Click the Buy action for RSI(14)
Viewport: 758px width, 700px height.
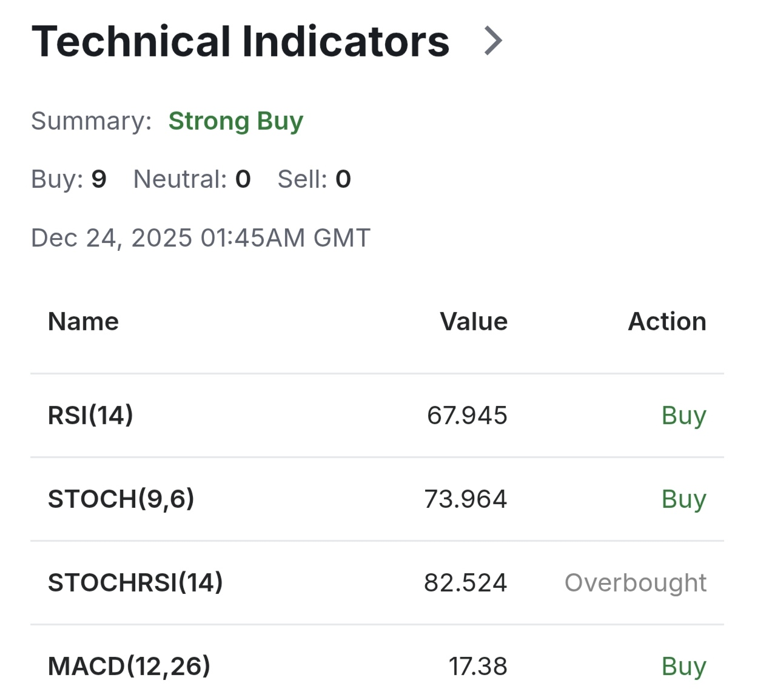pos(684,416)
